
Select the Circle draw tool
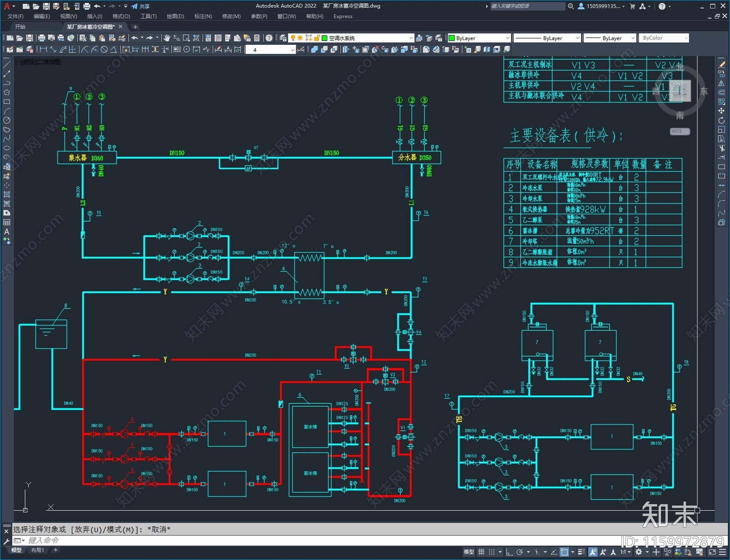[6, 120]
